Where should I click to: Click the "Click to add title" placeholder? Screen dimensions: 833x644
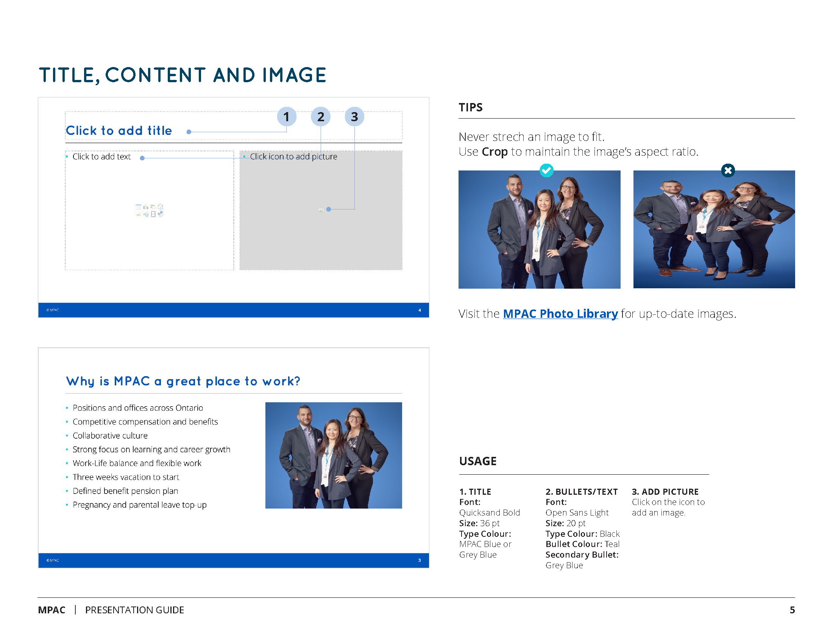119,130
